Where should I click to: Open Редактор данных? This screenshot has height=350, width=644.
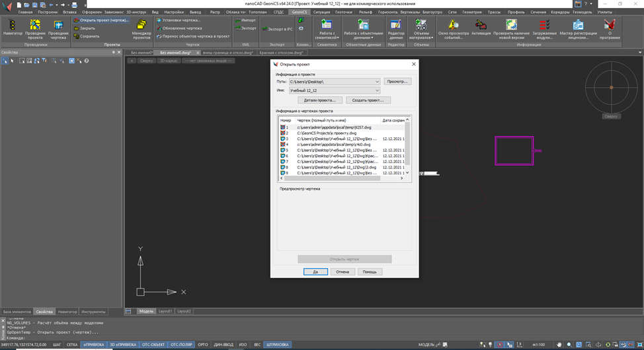point(396,28)
